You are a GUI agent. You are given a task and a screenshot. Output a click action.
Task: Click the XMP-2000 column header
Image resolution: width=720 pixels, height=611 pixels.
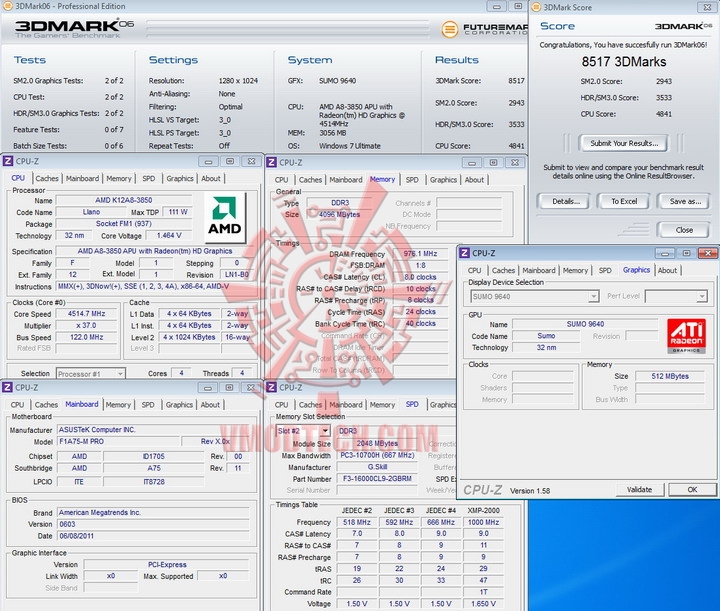[483, 510]
